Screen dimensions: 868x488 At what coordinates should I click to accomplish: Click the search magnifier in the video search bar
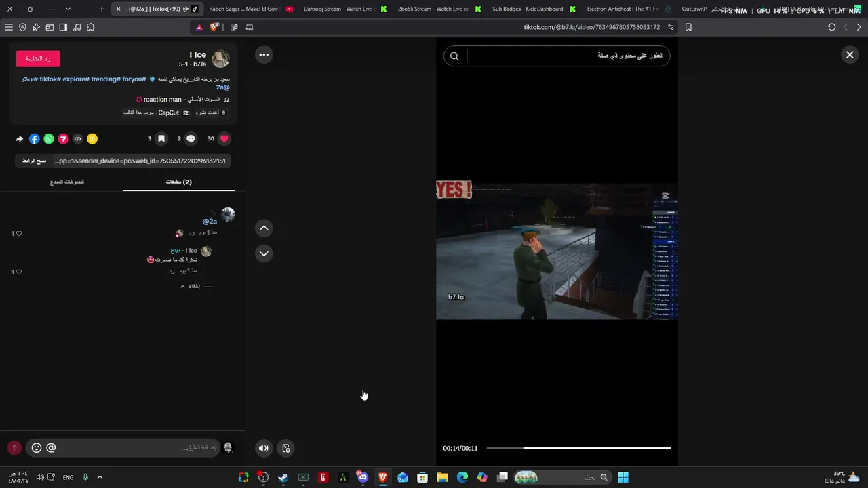(x=454, y=56)
